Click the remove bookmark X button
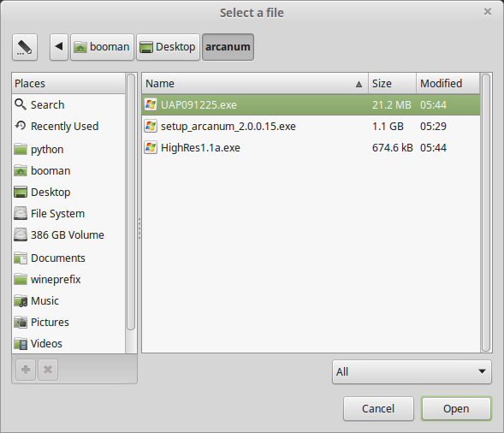The width and height of the screenshot is (504, 433). (48, 370)
